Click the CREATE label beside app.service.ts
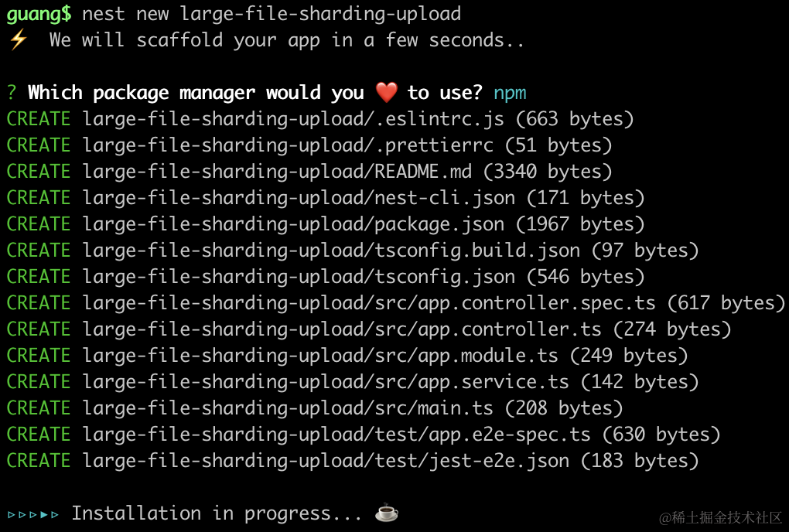 39,382
